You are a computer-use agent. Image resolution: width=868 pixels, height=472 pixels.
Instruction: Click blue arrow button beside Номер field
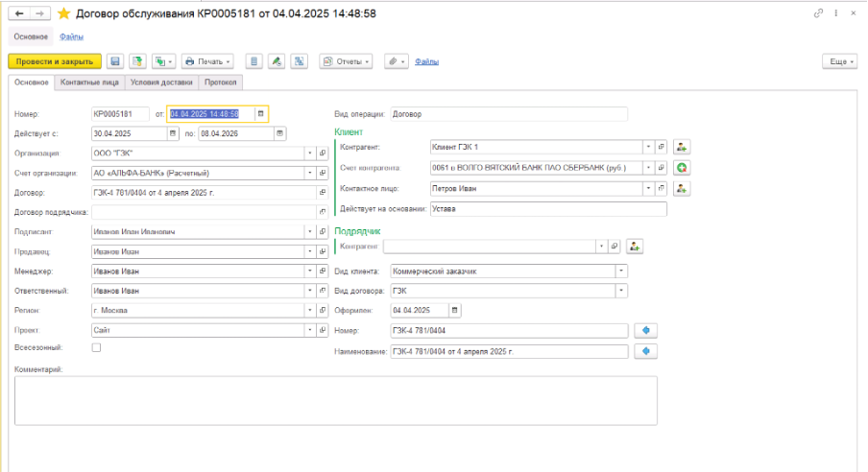[645, 330]
